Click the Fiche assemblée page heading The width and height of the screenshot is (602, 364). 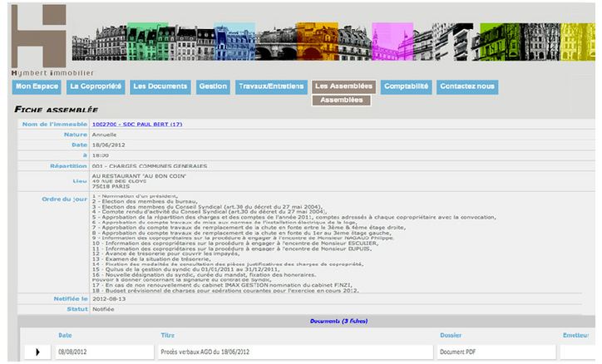click(x=56, y=110)
